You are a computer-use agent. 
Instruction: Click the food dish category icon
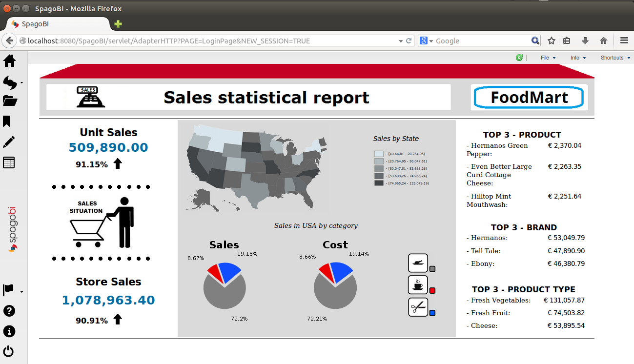tap(418, 263)
